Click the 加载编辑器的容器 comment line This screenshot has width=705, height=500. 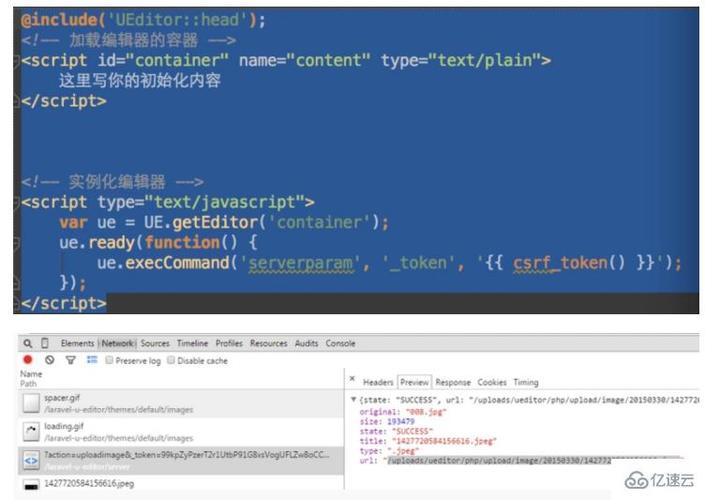[x=129, y=40]
